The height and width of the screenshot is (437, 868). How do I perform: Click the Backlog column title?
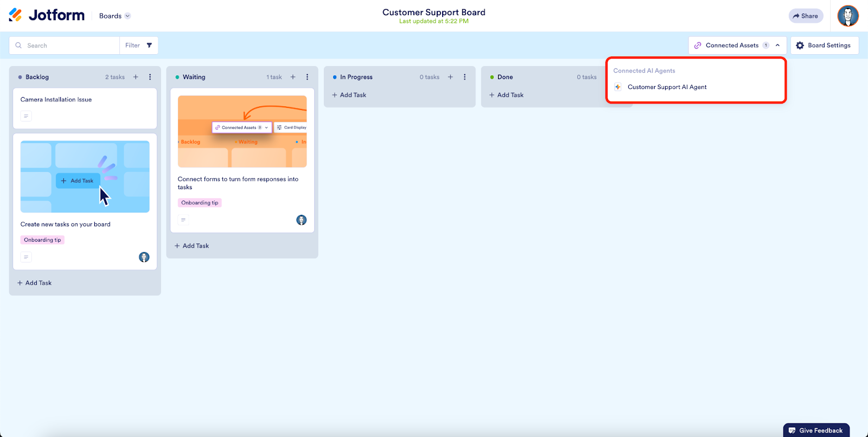click(37, 77)
